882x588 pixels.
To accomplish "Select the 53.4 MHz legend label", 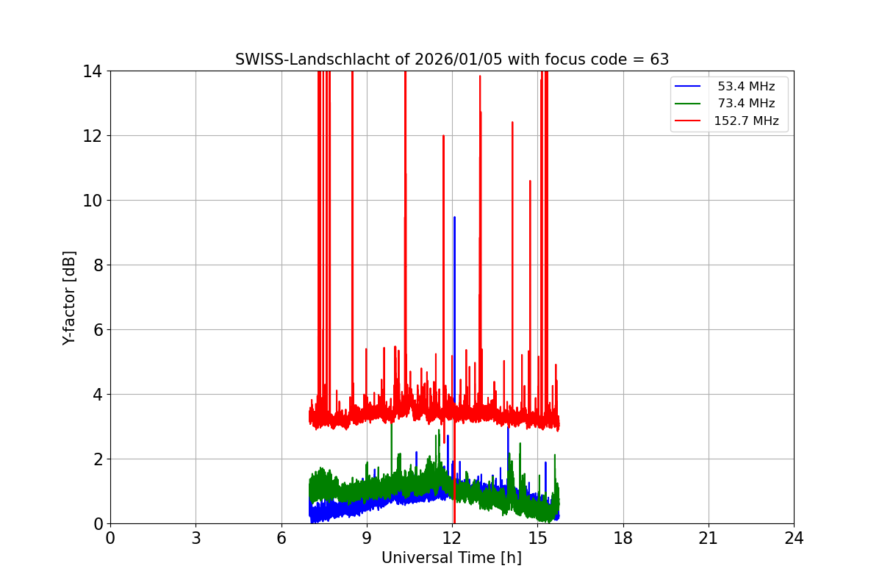I will (746, 86).
